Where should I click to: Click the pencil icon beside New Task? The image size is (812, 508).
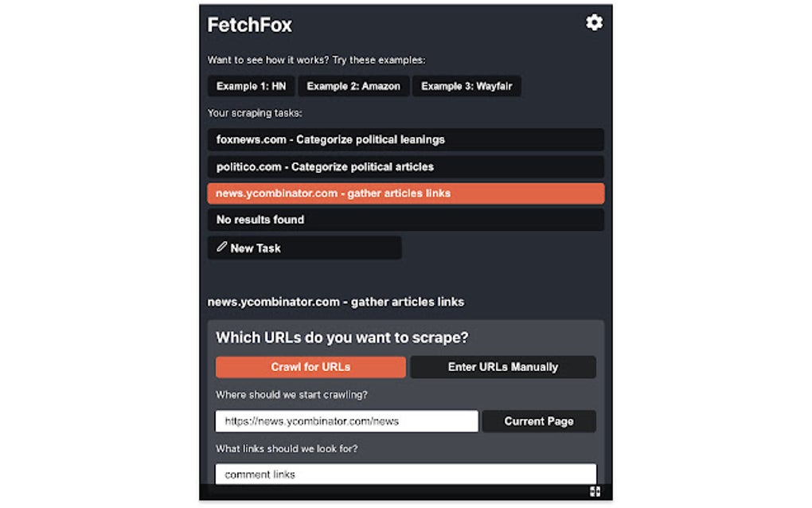pyautogui.click(x=221, y=248)
